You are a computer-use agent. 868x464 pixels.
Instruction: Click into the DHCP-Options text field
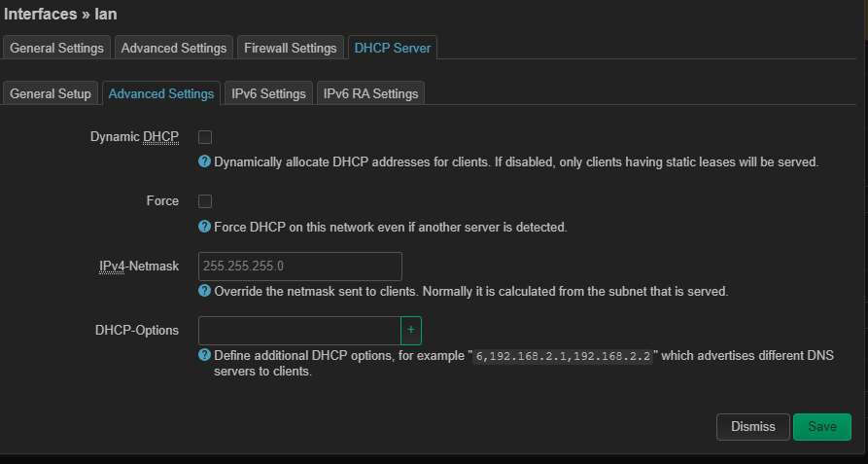click(x=299, y=331)
